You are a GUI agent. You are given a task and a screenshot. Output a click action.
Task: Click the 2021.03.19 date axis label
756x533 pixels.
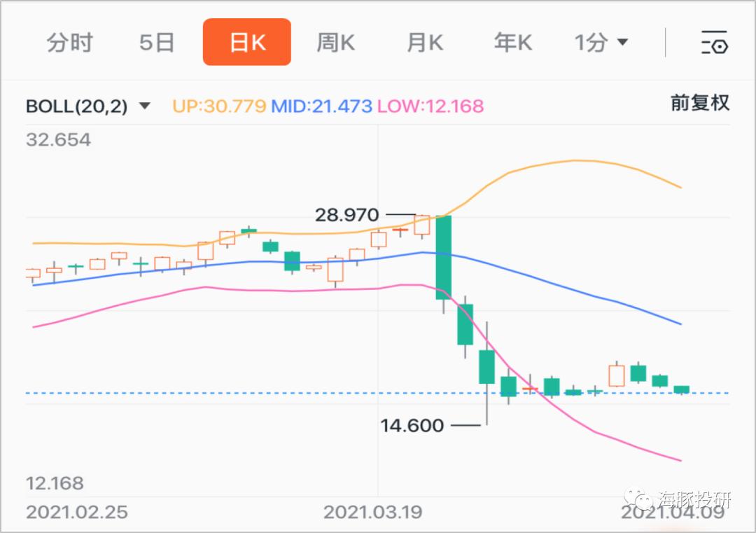(372, 512)
